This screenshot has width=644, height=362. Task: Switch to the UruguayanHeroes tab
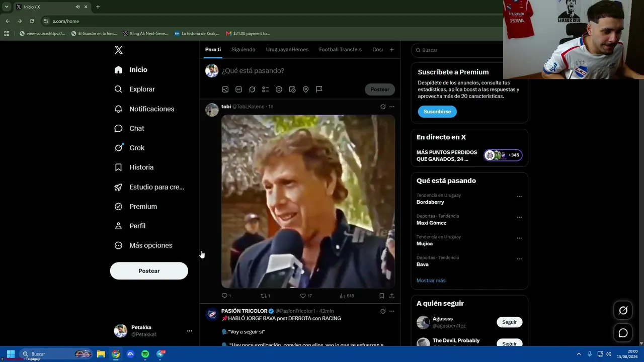click(287, 50)
